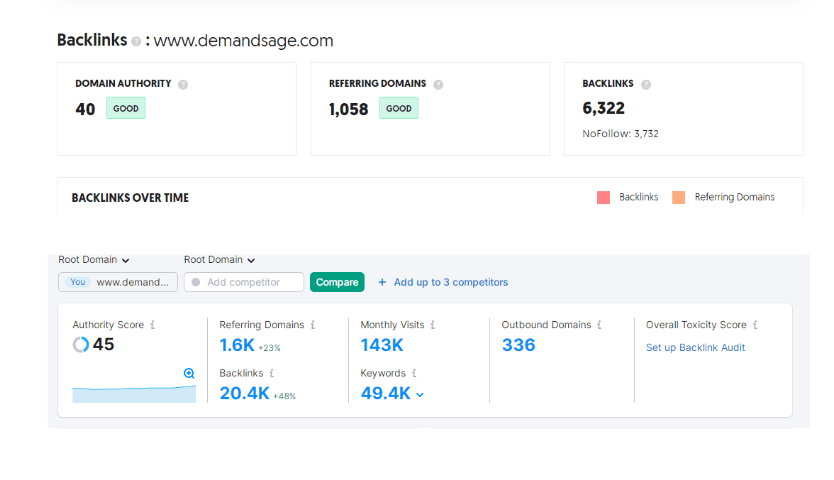Open Set up Backlink Audit link
The height and width of the screenshot is (480, 834).
[x=695, y=347]
